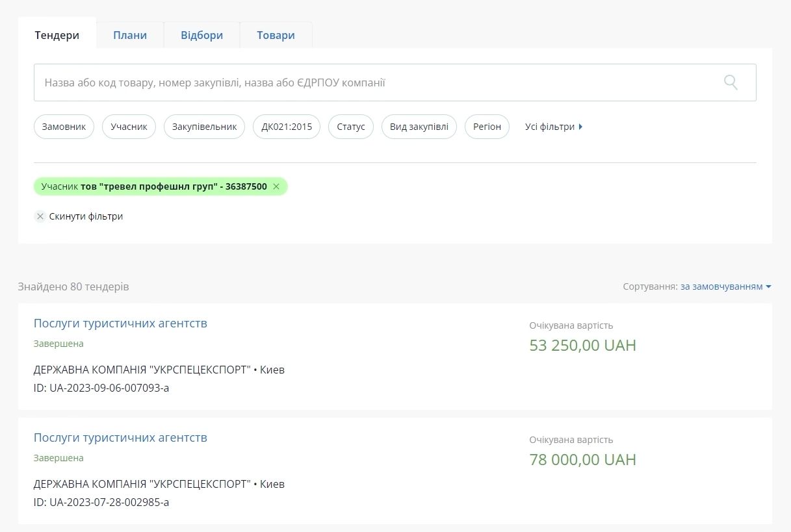Open the Статус filter
Image resolution: width=791 pixels, height=532 pixels.
click(351, 127)
